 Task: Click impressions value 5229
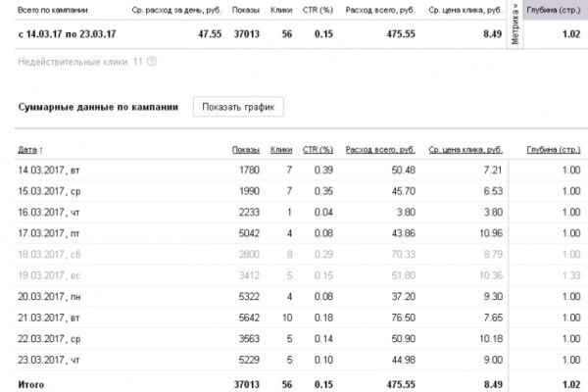click(x=249, y=360)
